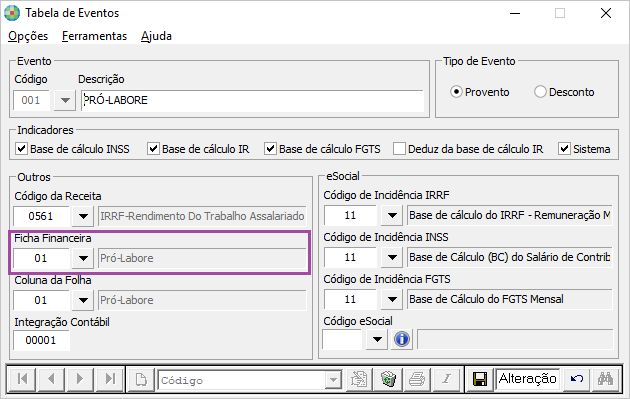This screenshot has width=630, height=399.
Task: Go to the previous record
Action: [x=51, y=379]
